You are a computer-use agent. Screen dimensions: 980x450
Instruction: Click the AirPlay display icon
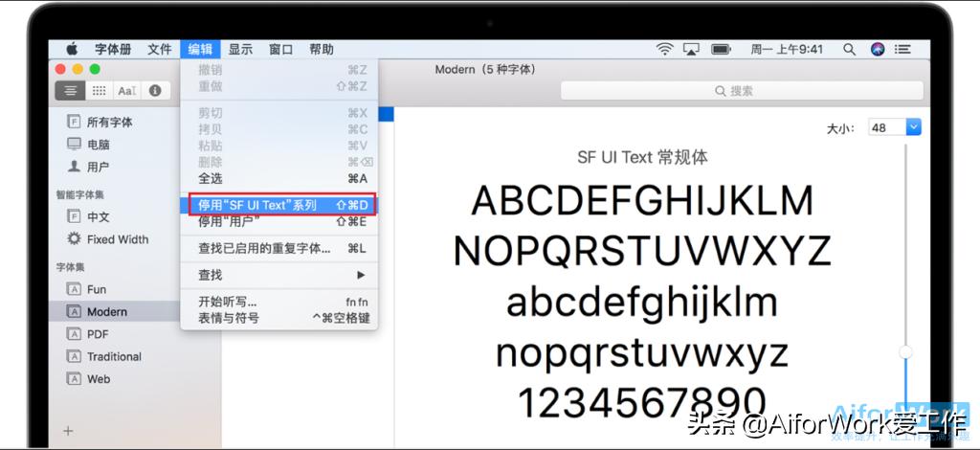(x=691, y=49)
